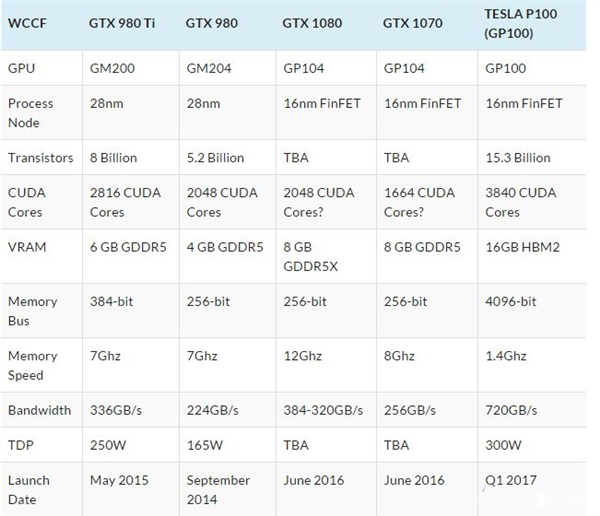Select the GTX 980 Ti column header
Viewport: 600px width, 516px height.
pos(122,21)
